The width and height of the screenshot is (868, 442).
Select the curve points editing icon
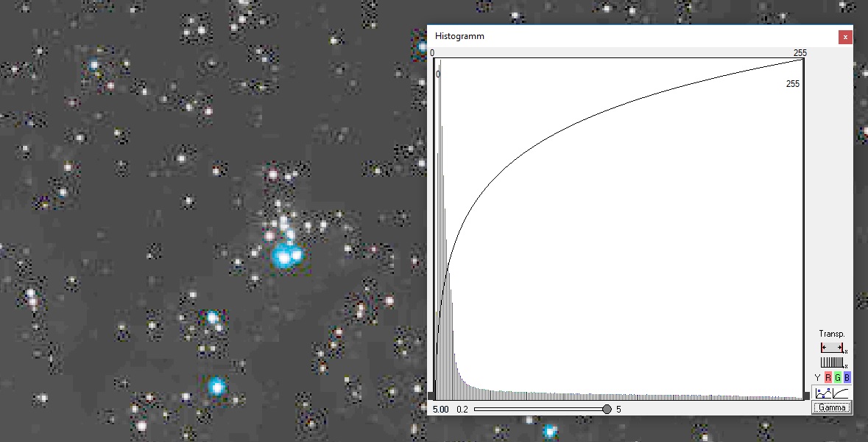coord(822,393)
